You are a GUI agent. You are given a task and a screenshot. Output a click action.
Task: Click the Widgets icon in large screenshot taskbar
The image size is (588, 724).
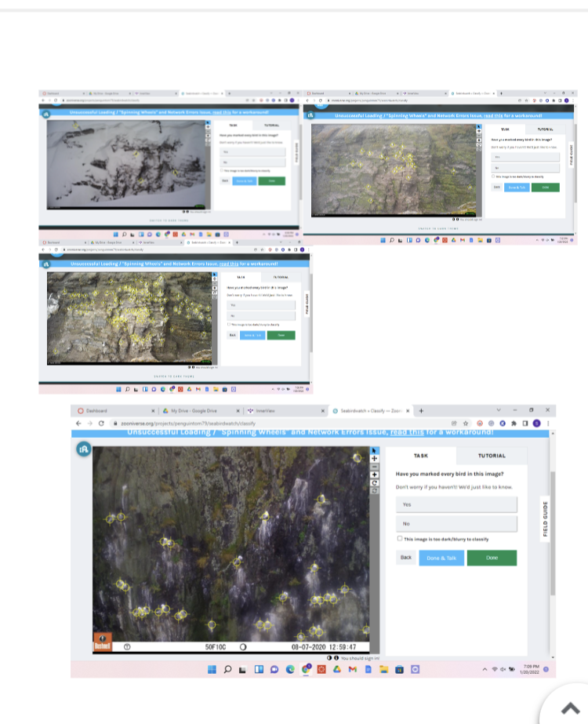coord(259,670)
